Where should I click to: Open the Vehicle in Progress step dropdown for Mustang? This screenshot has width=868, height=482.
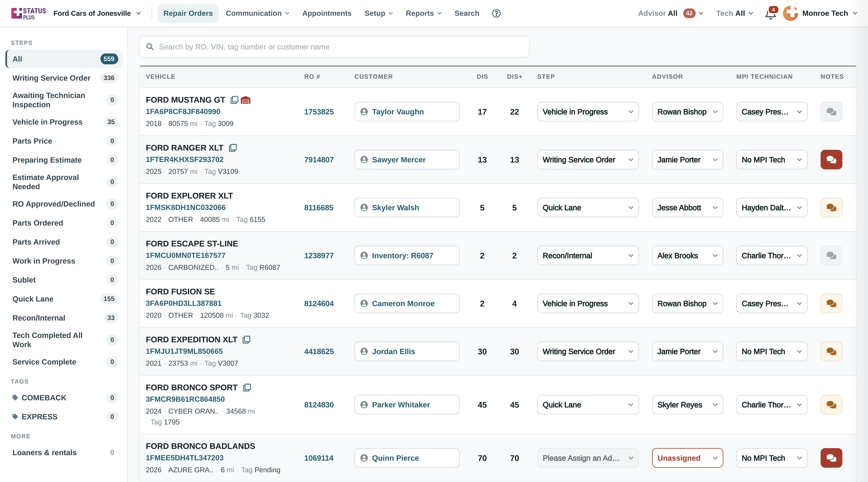(588, 112)
